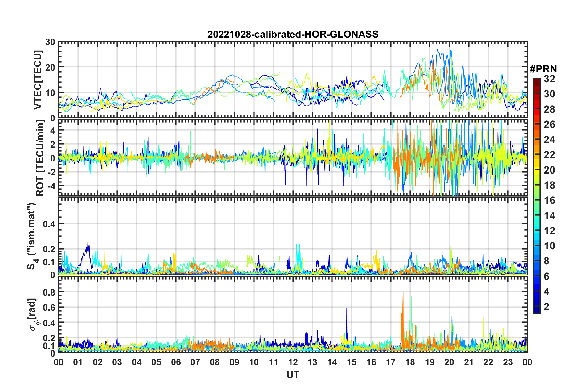
Task: Click the plot title 20221028-calibrated-HOR-GLONASS
Action: [x=293, y=34]
